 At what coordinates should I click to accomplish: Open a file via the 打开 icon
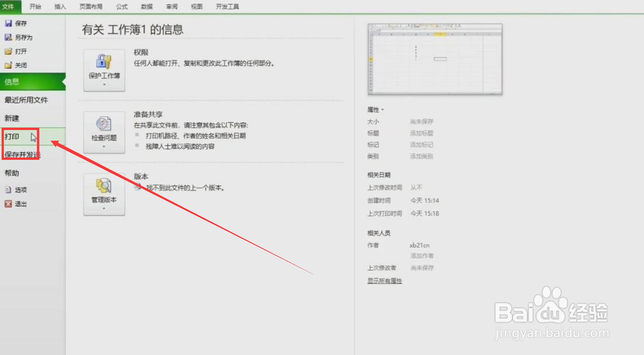tap(9, 51)
